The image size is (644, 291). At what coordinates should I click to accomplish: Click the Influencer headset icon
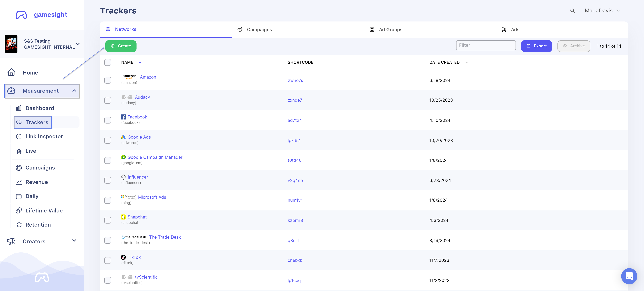(123, 177)
